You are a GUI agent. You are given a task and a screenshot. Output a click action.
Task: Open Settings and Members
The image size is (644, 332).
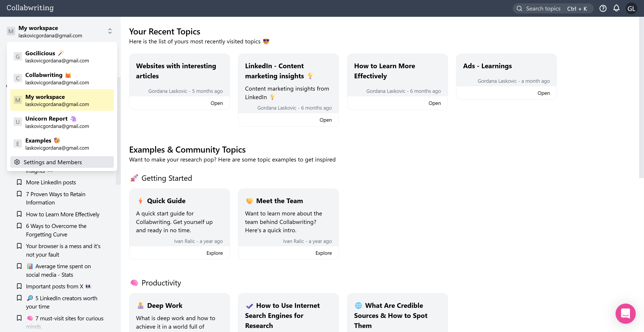point(62,162)
